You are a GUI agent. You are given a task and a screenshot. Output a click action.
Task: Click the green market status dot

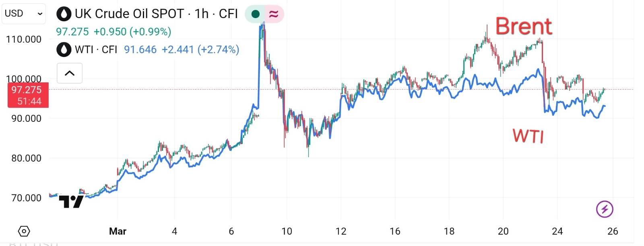click(255, 14)
